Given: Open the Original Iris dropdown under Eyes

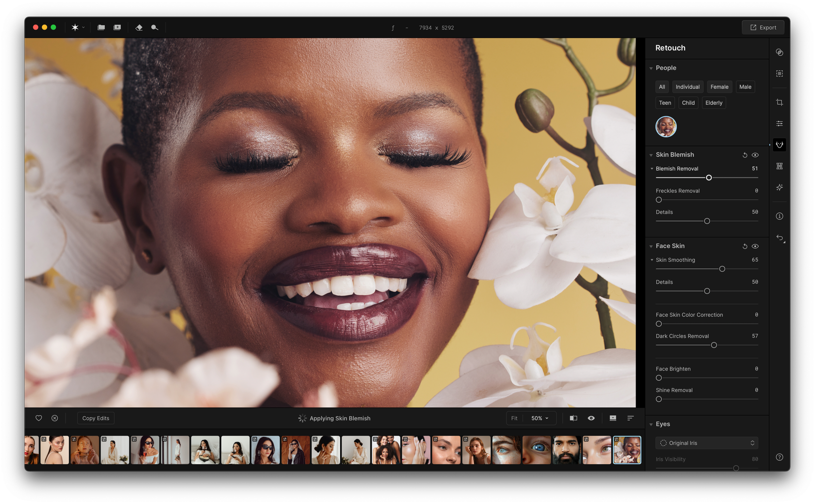Looking at the screenshot, I should (x=707, y=442).
